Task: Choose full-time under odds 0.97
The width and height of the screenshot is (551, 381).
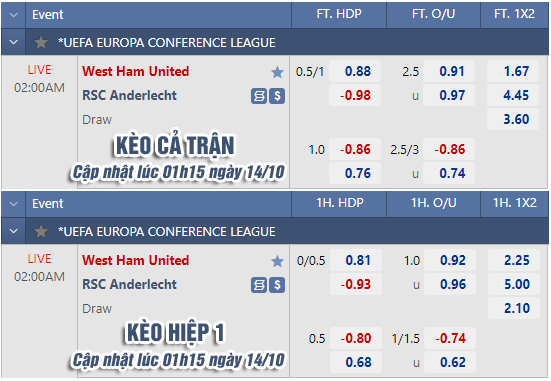Action: coord(449,95)
